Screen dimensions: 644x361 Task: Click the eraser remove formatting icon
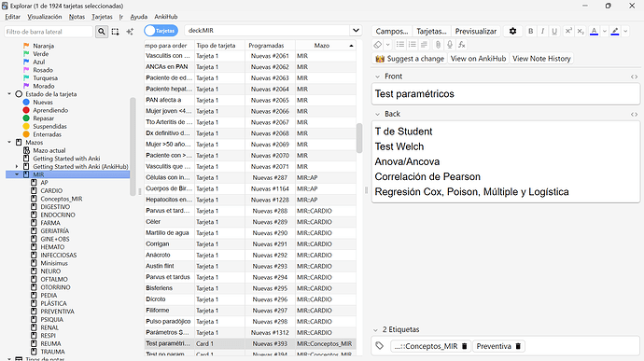click(x=377, y=45)
